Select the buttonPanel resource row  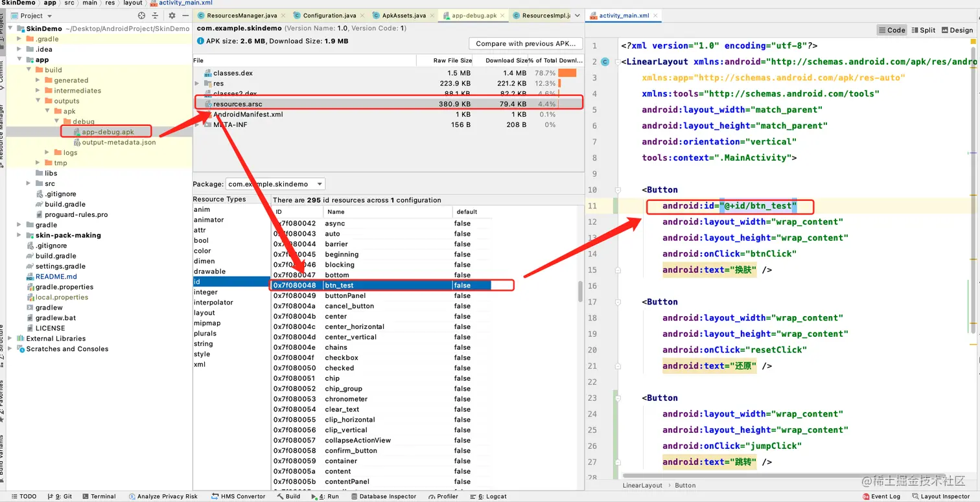[381, 296]
